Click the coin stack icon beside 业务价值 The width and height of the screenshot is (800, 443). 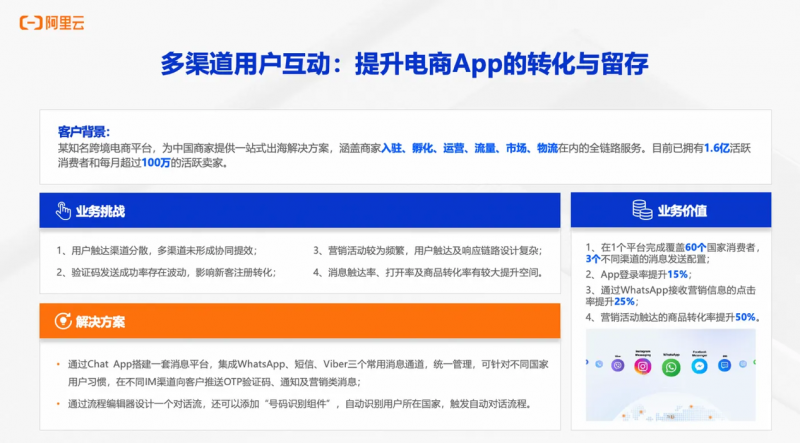(642, 210)
